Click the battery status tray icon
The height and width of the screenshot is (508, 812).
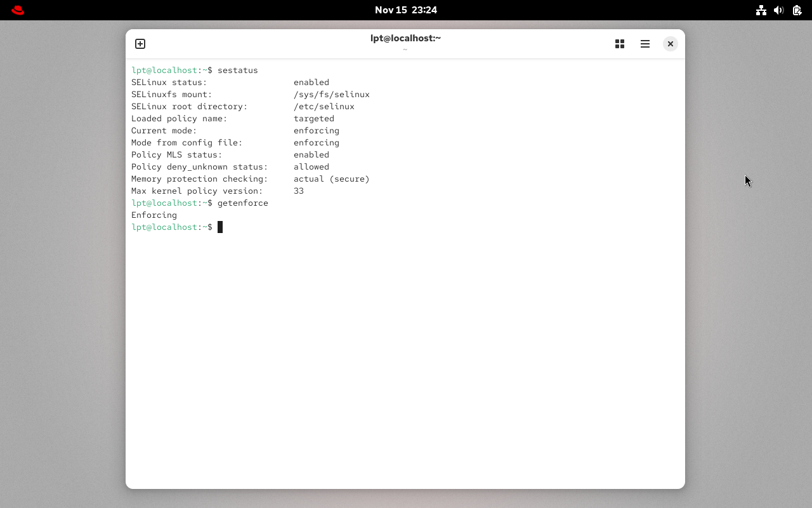(797, 10)
